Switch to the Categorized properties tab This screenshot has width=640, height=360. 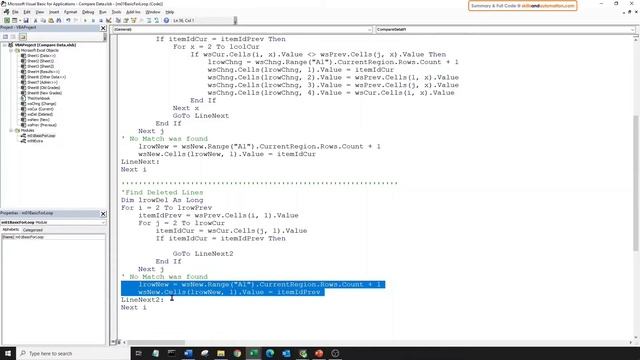coord(33,230)
